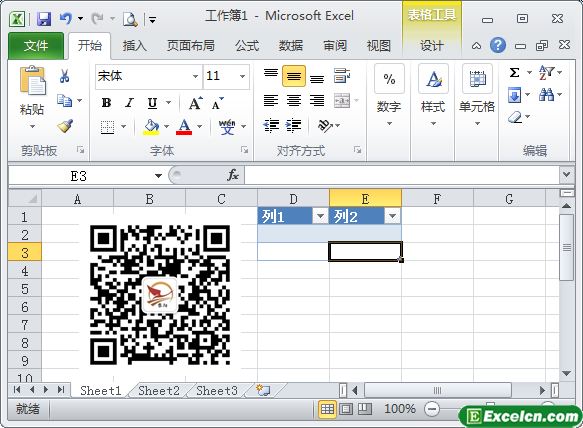Image resolution: width=583 pixels, height=428 pixels.
Task: Click the Redo arrow icon
Action: coord(97,18)
